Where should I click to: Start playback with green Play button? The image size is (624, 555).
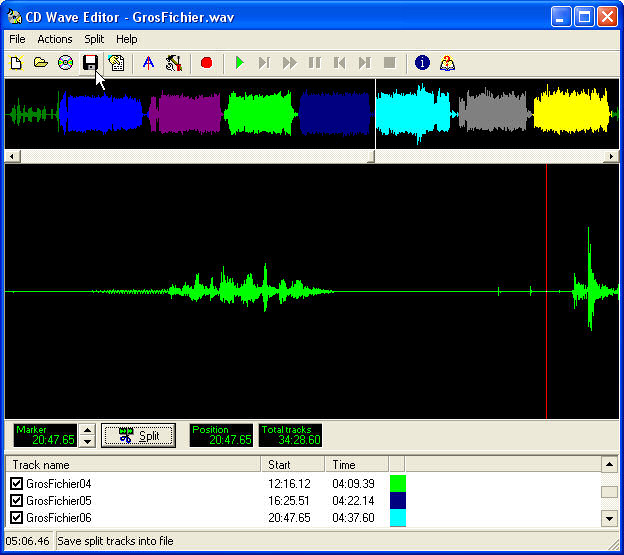pyautogui.click(x=239, y=63)
